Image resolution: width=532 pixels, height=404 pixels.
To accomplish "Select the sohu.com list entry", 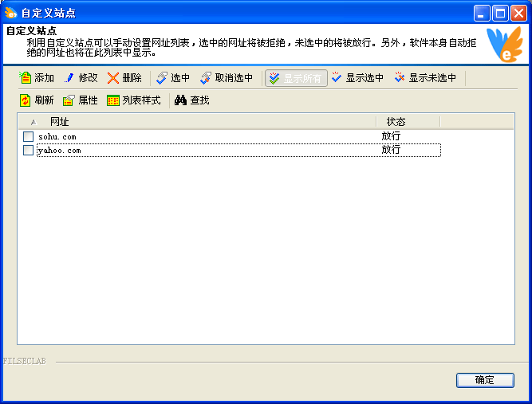I will coord(57,137).
